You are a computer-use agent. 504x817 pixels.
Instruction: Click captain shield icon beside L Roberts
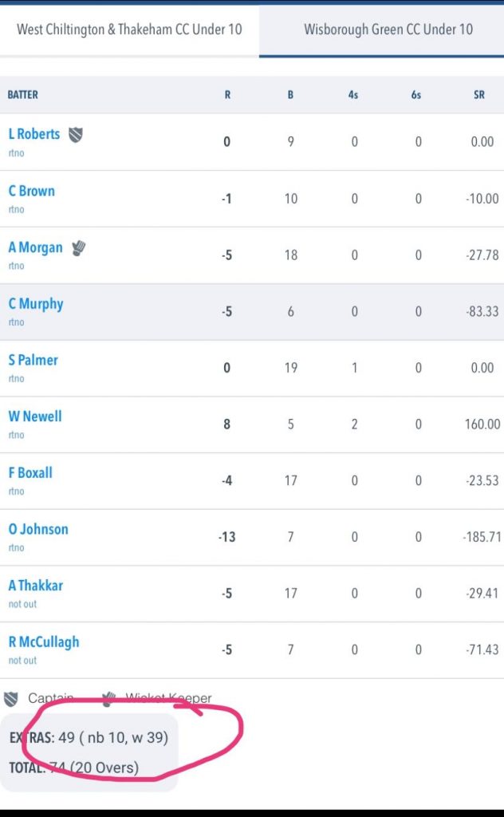coord(75,134)
